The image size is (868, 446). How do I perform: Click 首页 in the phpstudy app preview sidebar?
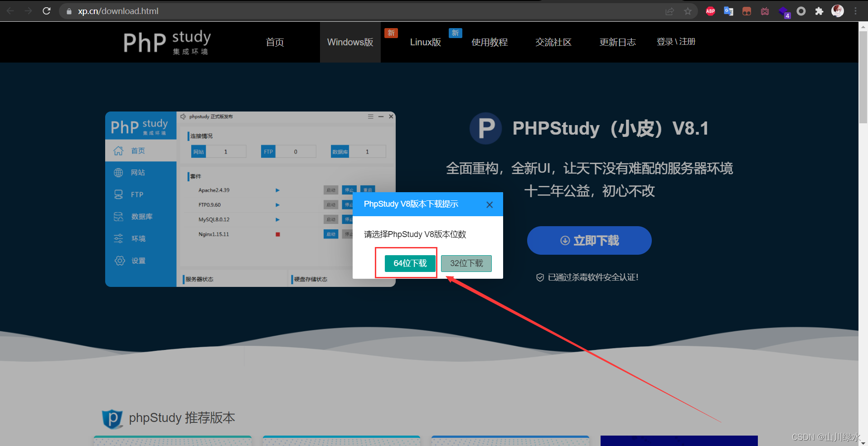pyautogui.click(x=141, y=151)
